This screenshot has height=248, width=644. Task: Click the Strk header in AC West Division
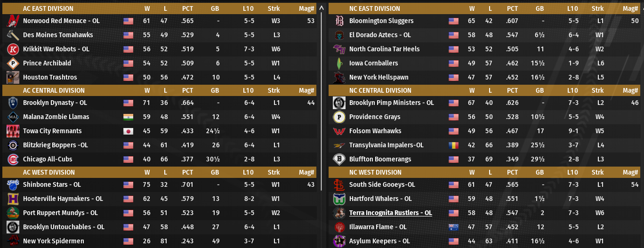274,172
